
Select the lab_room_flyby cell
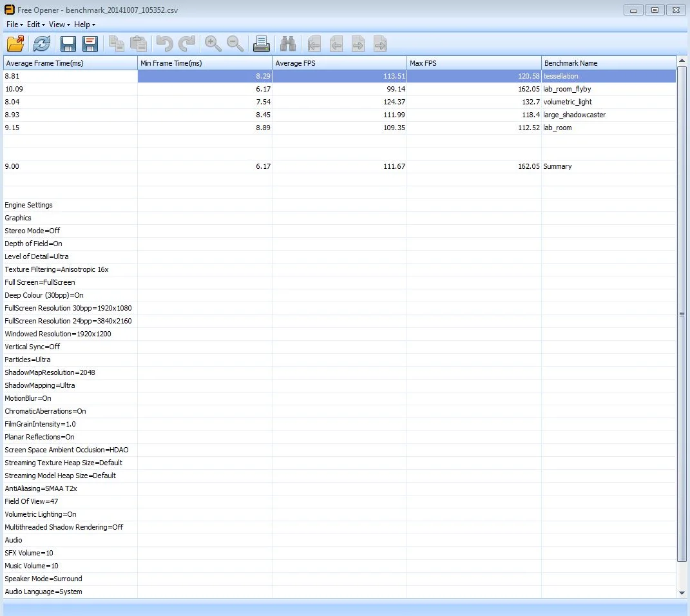point(609,89)
